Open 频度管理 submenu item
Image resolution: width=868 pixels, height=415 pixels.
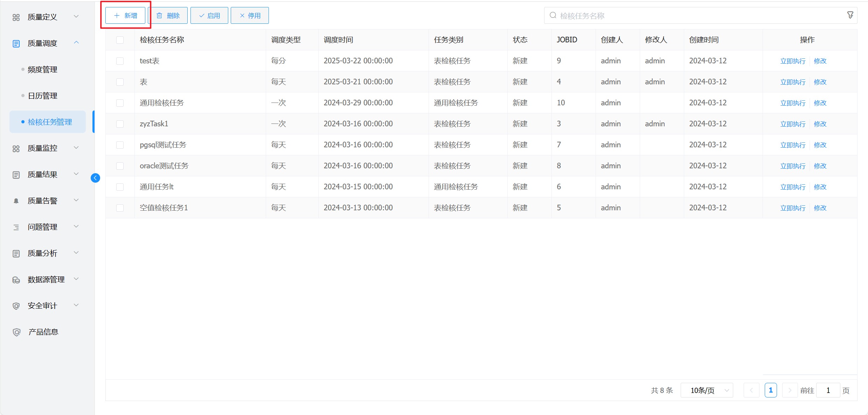[42, 70]
